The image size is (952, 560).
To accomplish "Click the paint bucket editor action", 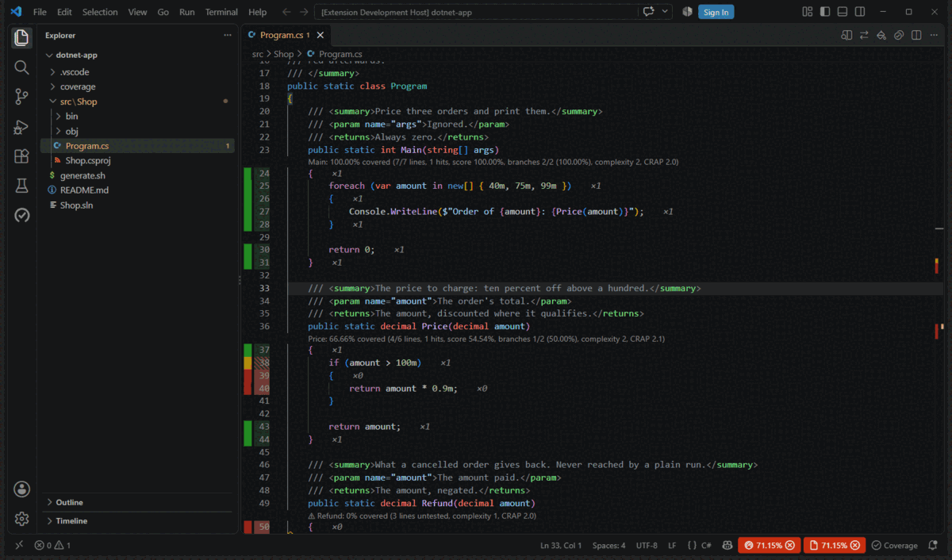I will click(881, 35).
